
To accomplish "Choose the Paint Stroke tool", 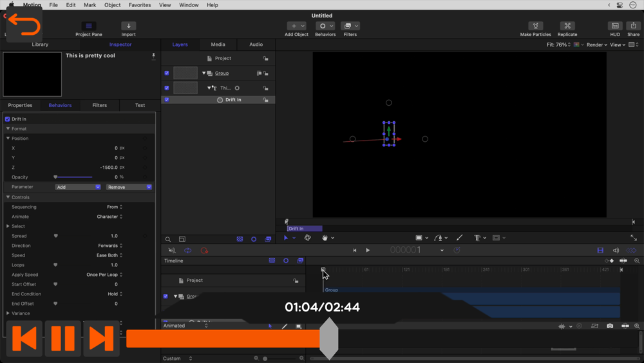I will pos(459,238).
